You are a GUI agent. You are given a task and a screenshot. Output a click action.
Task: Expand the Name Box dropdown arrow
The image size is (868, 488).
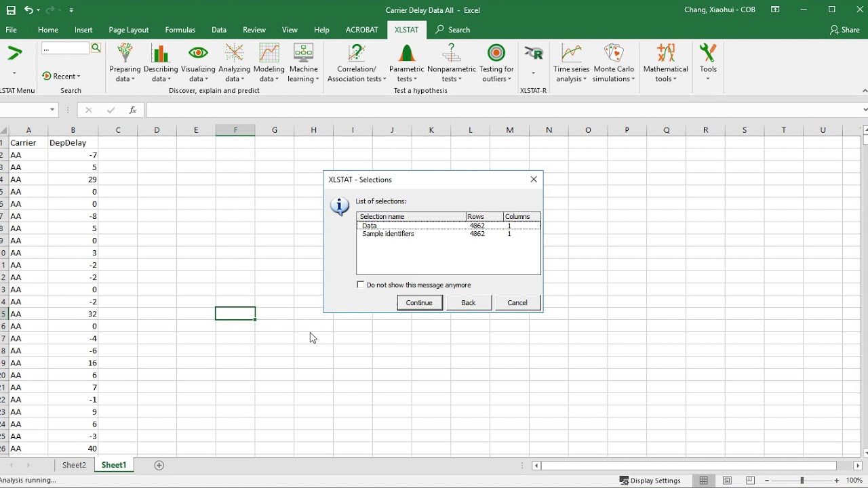click(x=52, y=110)
